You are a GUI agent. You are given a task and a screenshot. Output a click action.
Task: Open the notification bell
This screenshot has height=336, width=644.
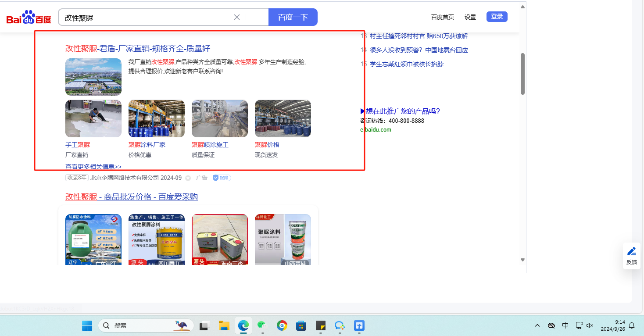pos(632,325)
